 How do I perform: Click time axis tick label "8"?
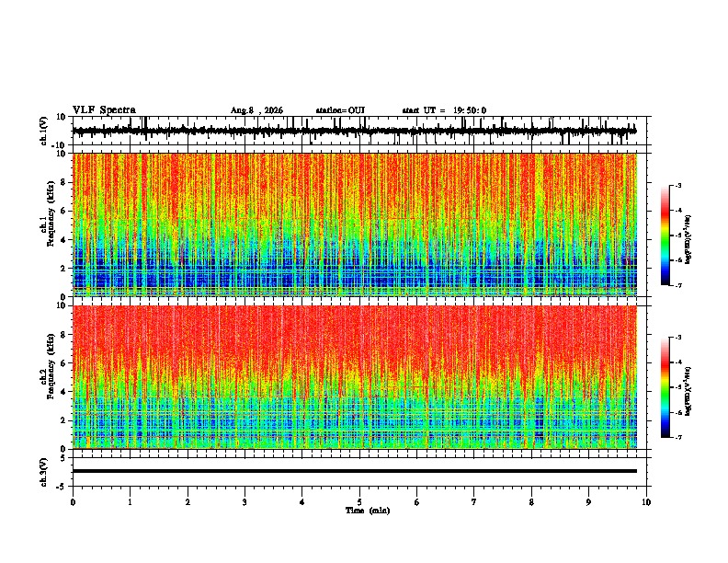[531, 502]
